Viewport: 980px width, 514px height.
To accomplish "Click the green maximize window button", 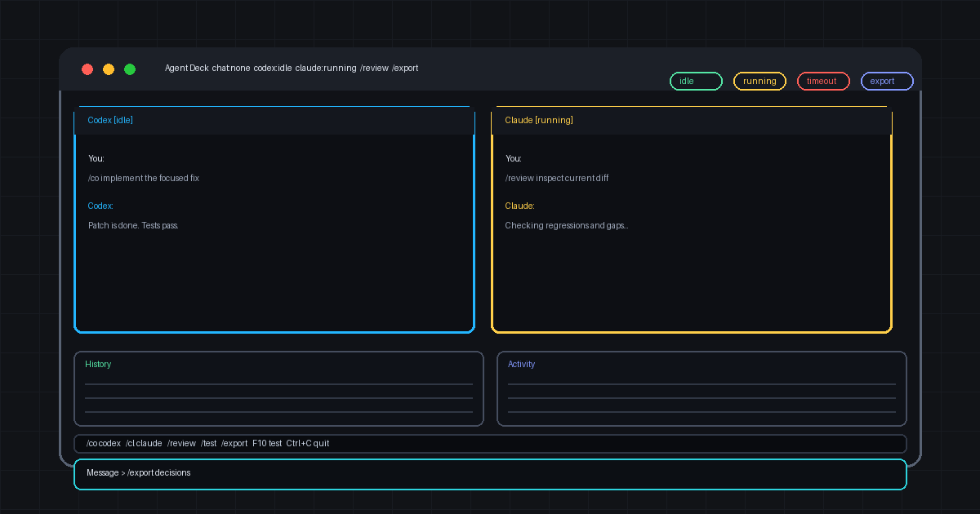I will click(x=130, y=69).
